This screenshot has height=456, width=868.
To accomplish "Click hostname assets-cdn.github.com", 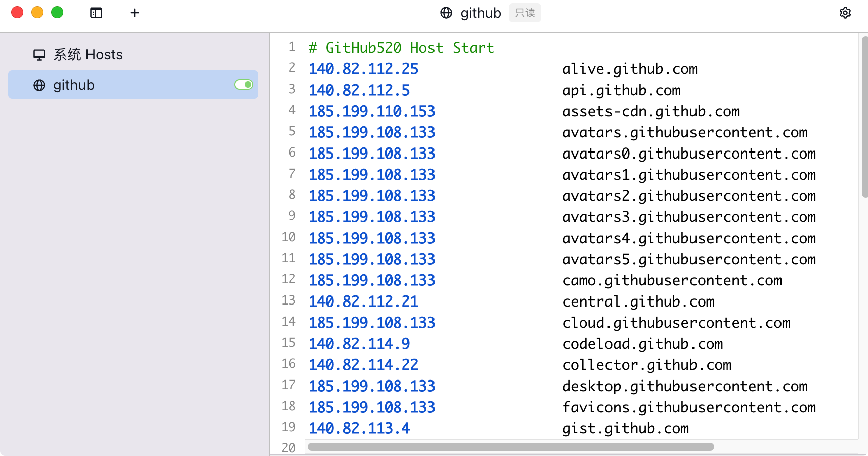I will (x=651, y=111).
